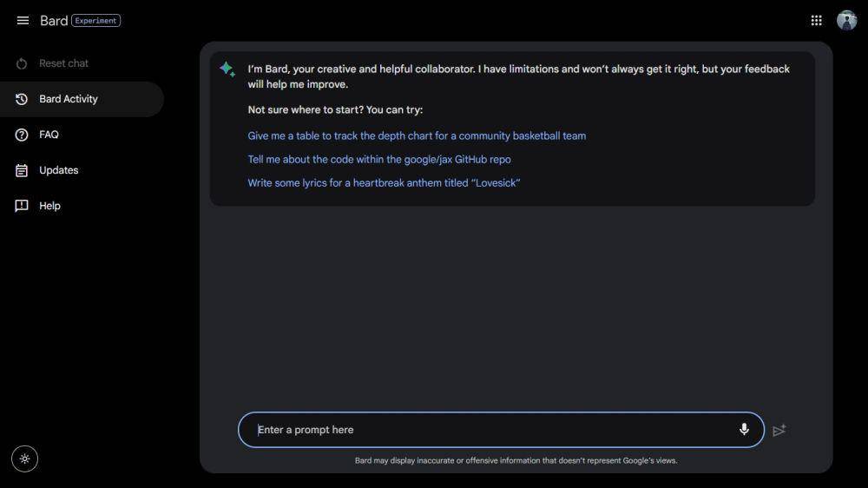Activate microphone voice input
868x488 pixels.
pyautogui.click(x=744, y=429)
